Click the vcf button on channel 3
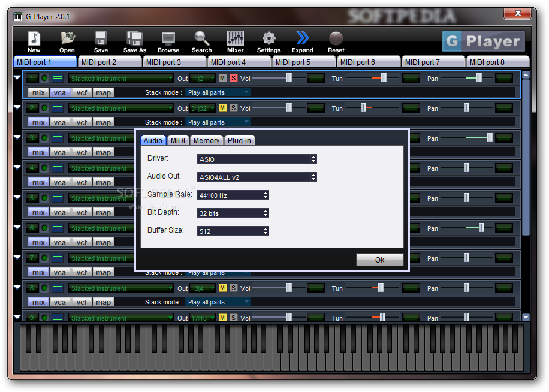 click(x=82, y=152)
